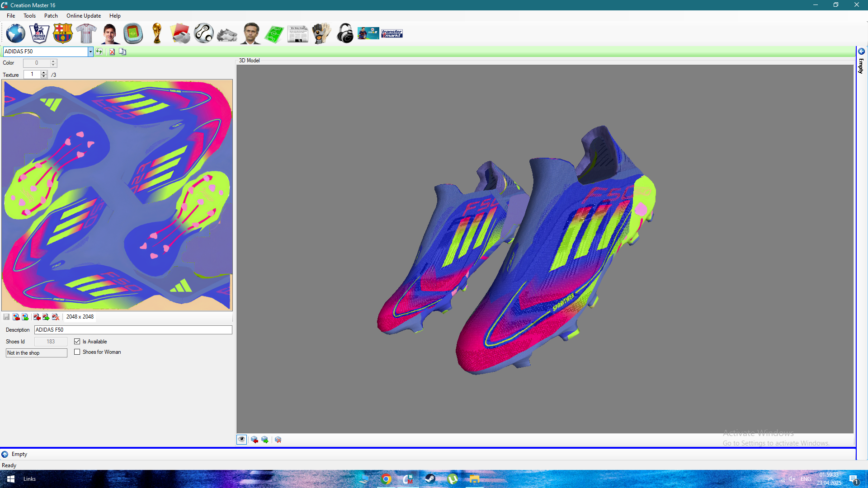Open Steam from taskbar
868x488 pixels.
click(430, 479)
